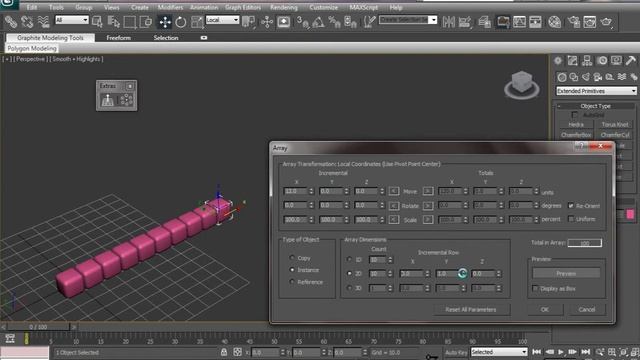This screenshot has height=360, width=640.
Task: Open the Modify command panel tab
Action: coord(572,61)
